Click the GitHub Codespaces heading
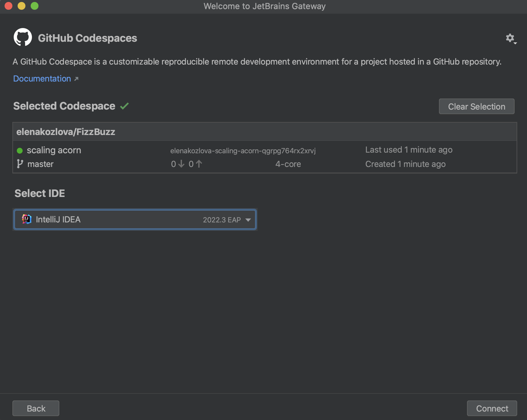The width and height of the screenshot is (527, 420). pyautogui.click(x=87, y=38)
